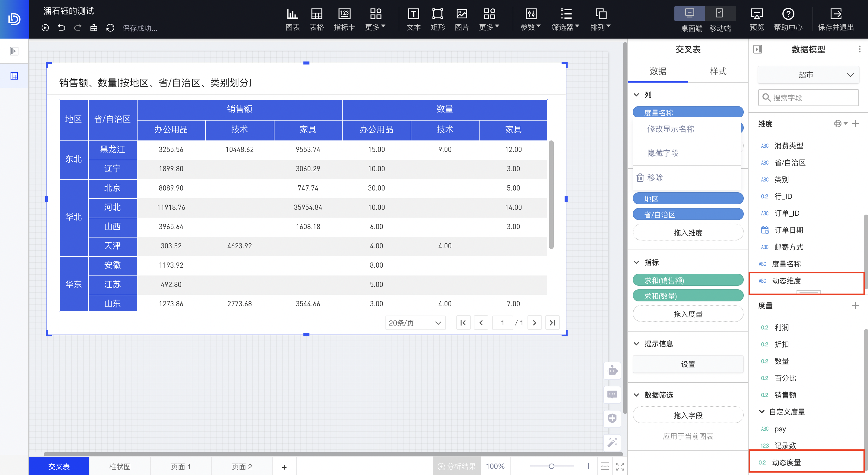Adjust the zoom slider at the bottom
This screenshot has height=475, width=868.
[552, 466]
